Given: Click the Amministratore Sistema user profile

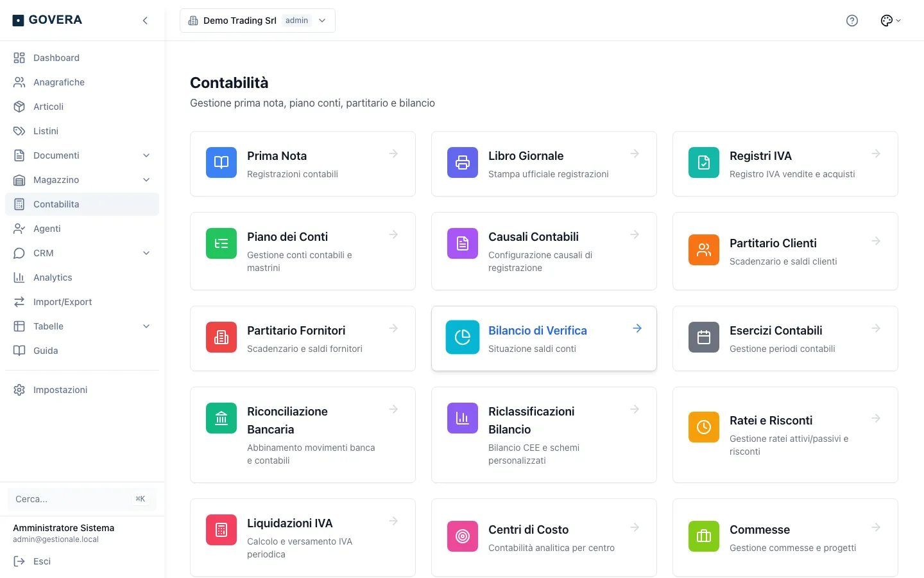Looking at the screenshot, I should point(64,533).
